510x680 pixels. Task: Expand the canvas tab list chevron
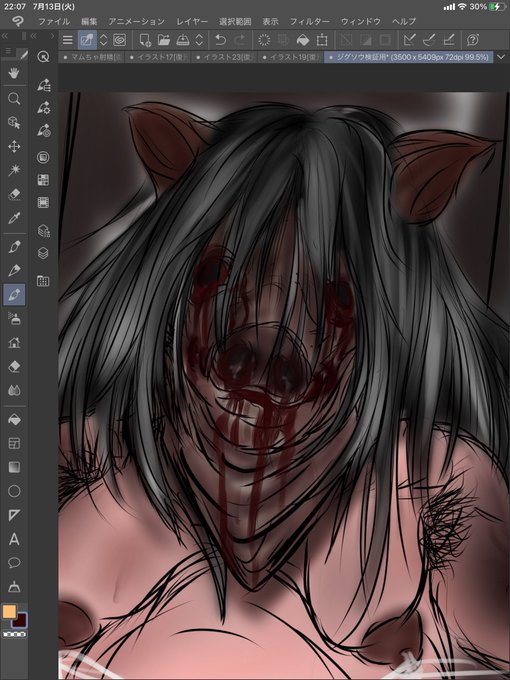[x=501, y=57]
